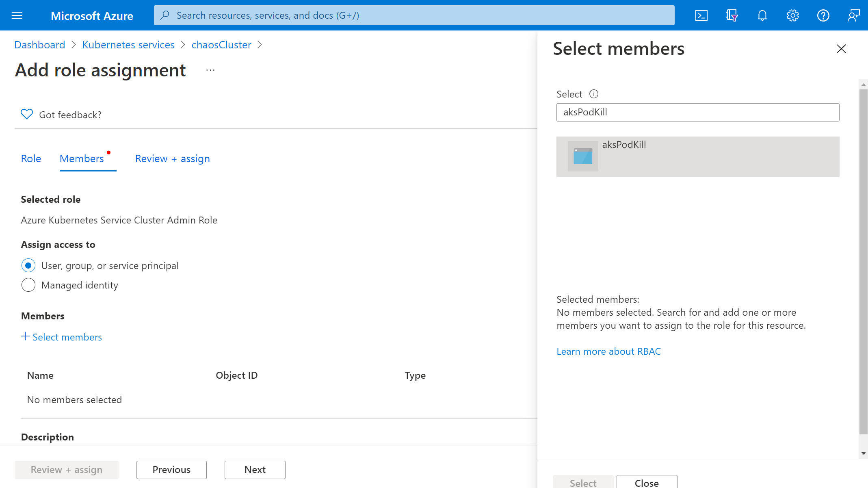The width and height of the screenshot is (868, 488).
Task: Select Managed identity radio button
Action: pos(28,285)
